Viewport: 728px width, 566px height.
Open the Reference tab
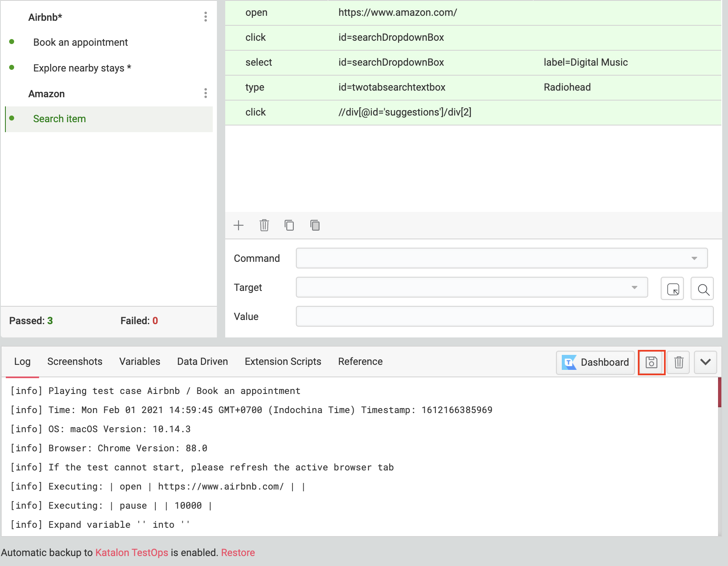click(360, 362)
